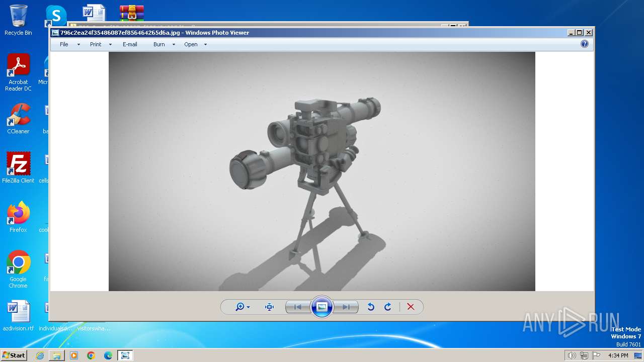644x362 pixels.
Task: Click the Show desktop button
Action: [638, 355]
